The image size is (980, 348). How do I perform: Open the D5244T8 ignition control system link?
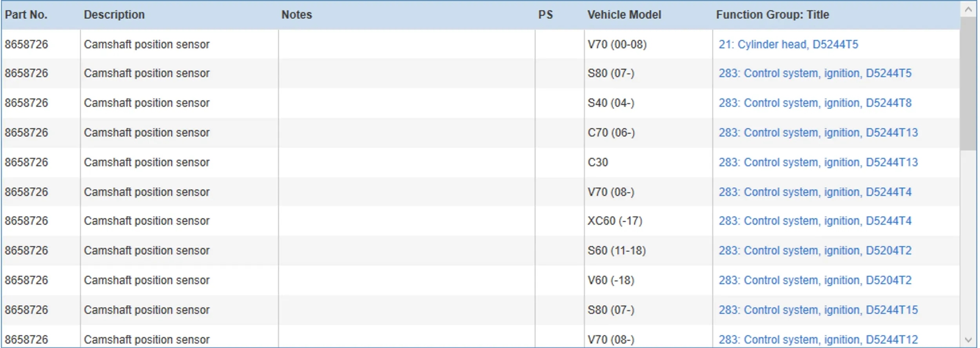tap(815, 103)
